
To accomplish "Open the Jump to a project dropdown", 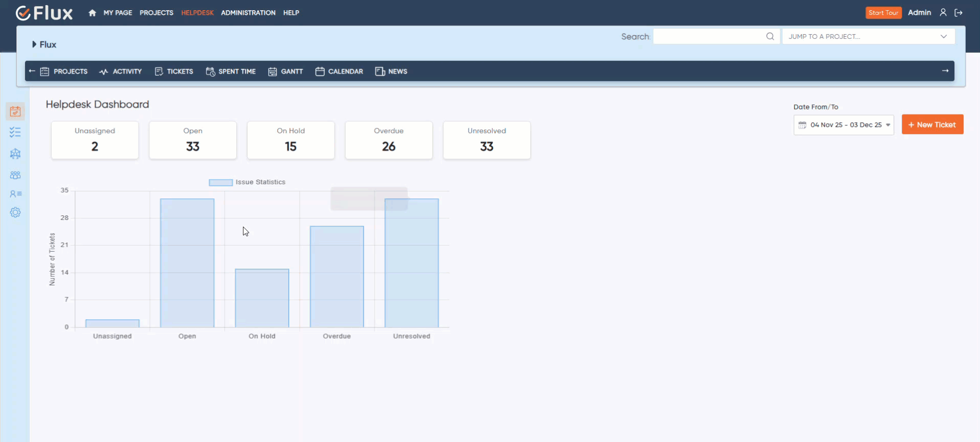I will 868,36.
